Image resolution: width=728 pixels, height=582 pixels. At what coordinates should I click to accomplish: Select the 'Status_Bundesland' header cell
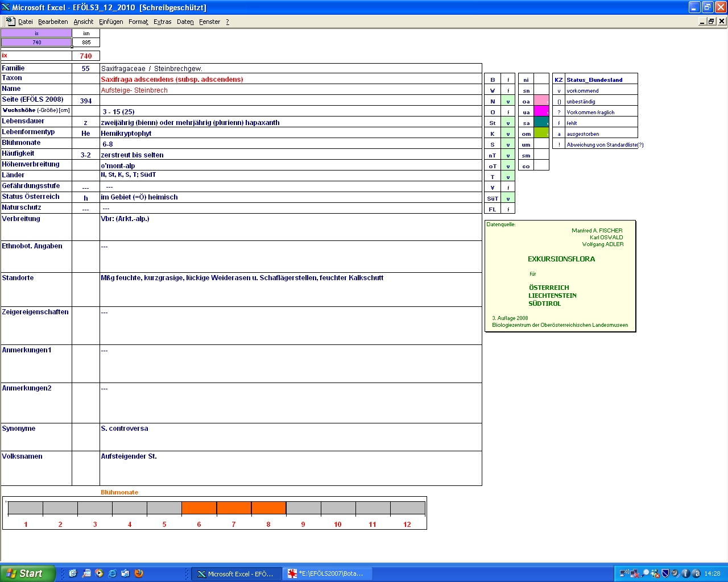pos(601,79)
